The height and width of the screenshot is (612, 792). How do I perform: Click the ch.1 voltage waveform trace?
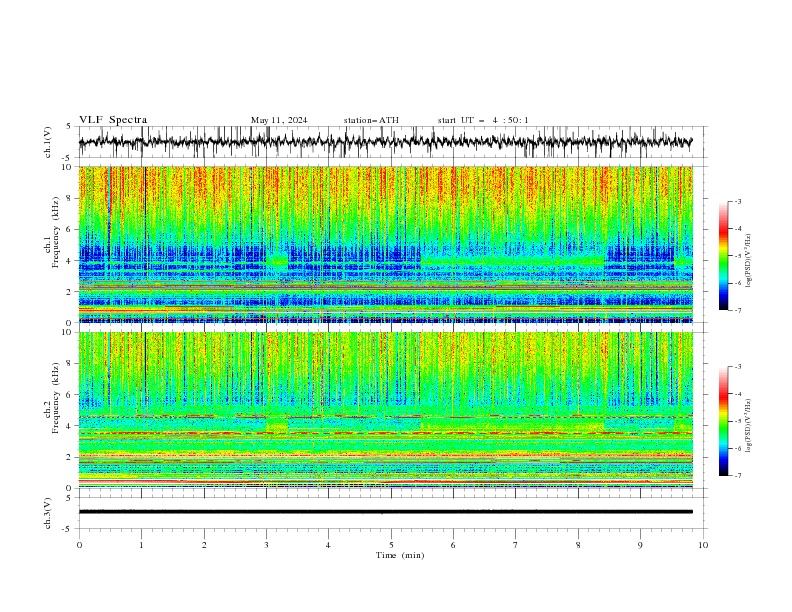[x=385, y=142]
